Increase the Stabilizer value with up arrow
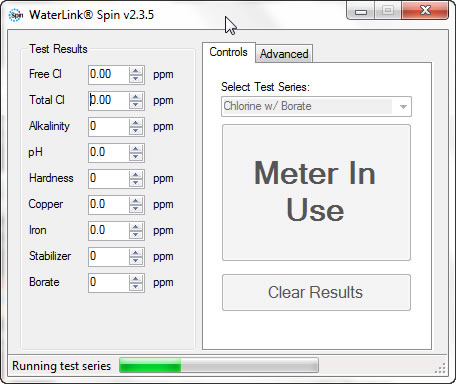The width and height of the screenshot is (456, 384). [x=136, y=253]
